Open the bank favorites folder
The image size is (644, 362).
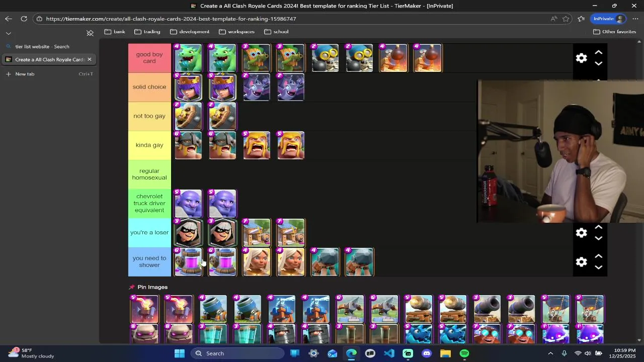pyautogui.click(x=115, y=32)
